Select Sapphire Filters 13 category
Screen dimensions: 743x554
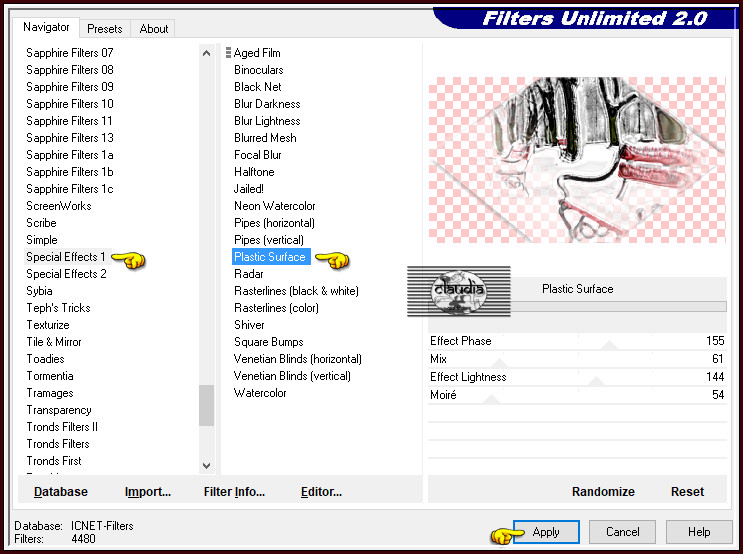(70, 138)
